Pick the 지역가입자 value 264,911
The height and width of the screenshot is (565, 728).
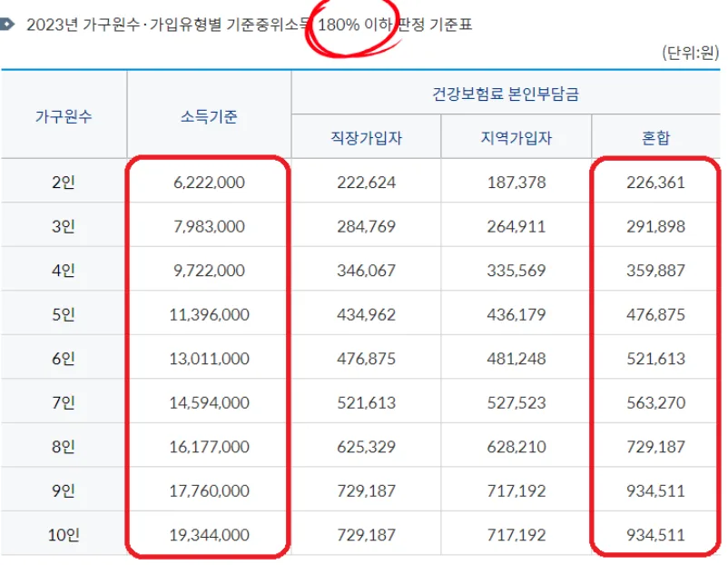516,226
